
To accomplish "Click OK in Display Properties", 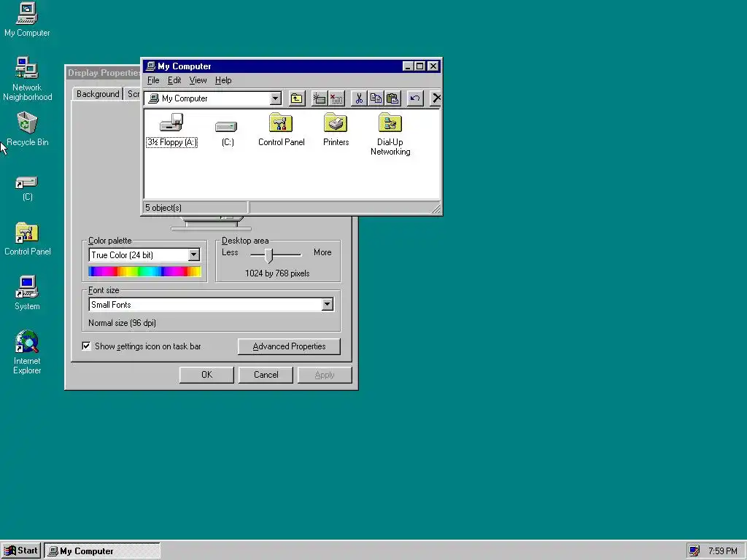I will 206,375.
